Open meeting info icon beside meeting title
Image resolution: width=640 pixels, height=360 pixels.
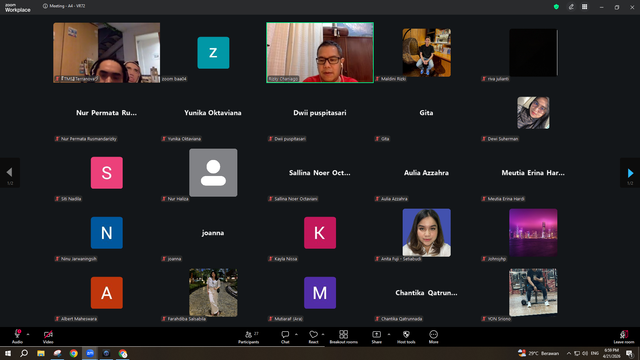(x=45, y=6)
